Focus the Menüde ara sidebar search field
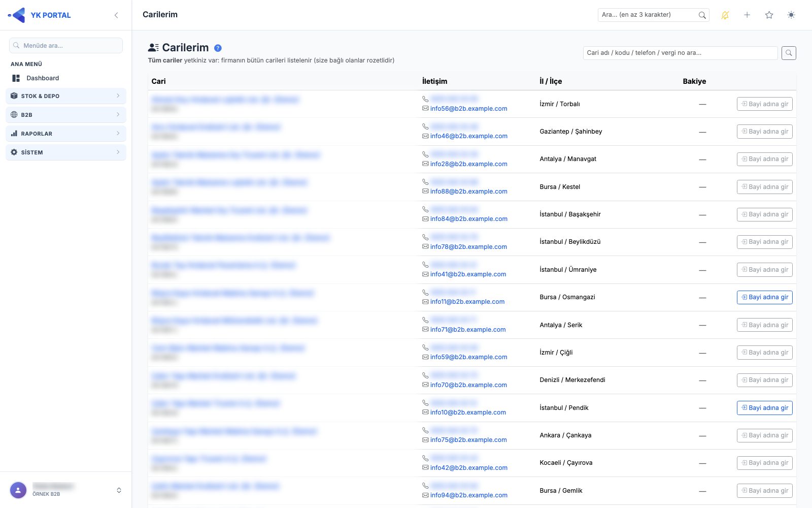Image resolution: width=812 pixels, height=508 pixels. (x=66, y=46)
